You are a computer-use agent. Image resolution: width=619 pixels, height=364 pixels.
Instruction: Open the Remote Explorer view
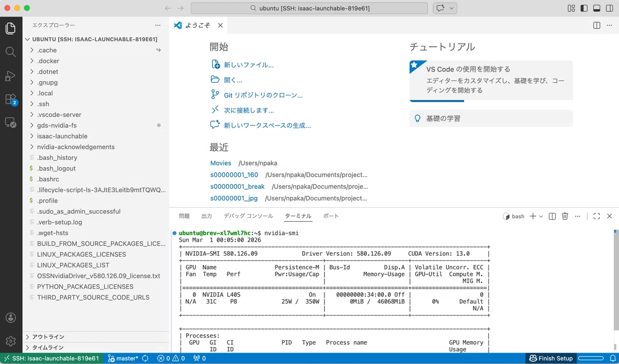pos(11,123)
